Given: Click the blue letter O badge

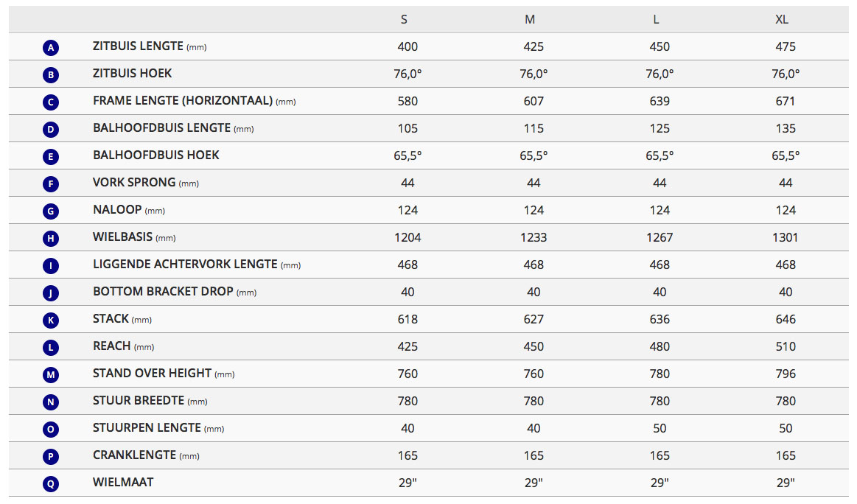Looking at the screenshot, I should click(x=51, y=430).
